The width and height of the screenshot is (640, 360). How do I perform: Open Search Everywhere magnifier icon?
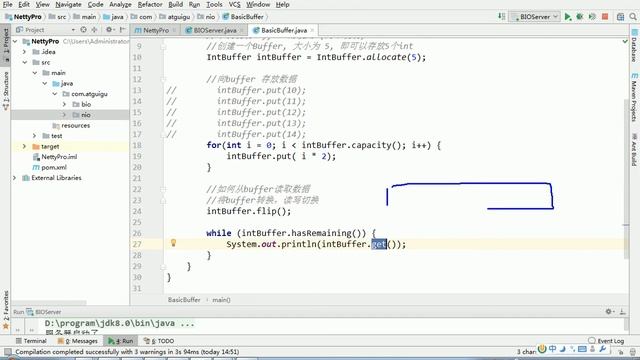633,17
